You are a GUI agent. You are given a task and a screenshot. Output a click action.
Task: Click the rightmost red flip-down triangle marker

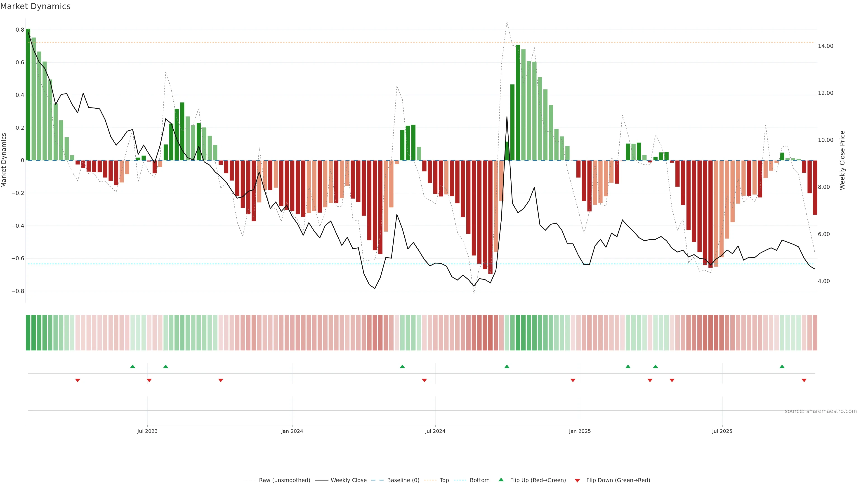click(804, 380)
